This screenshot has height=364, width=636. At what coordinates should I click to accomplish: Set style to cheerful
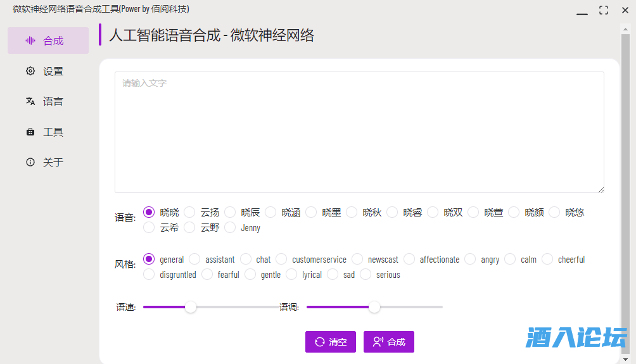547,259
